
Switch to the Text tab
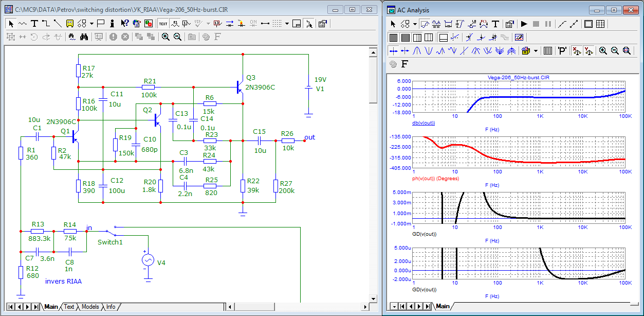(x=69, y=307)
